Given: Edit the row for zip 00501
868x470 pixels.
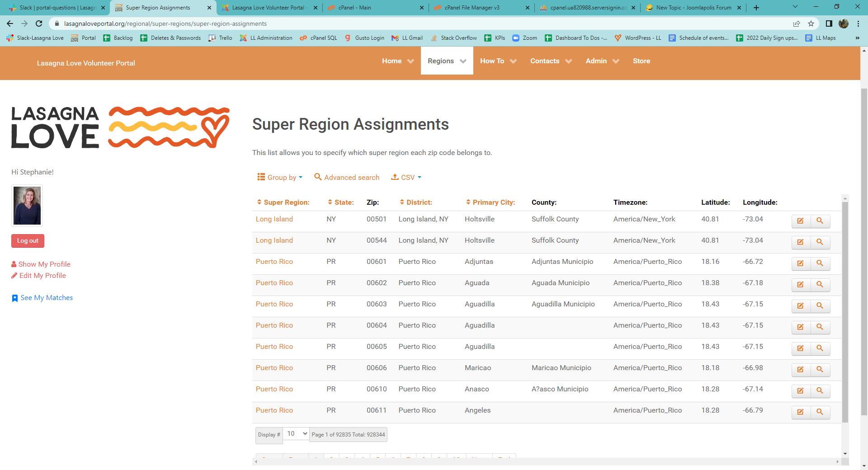Looking at the screenshot, I should [801, 221].
